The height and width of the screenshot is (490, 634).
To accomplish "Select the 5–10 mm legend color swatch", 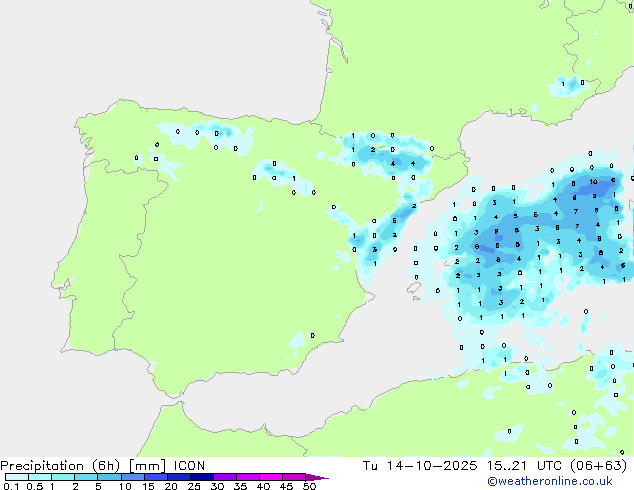I will [x=109, y=477].
